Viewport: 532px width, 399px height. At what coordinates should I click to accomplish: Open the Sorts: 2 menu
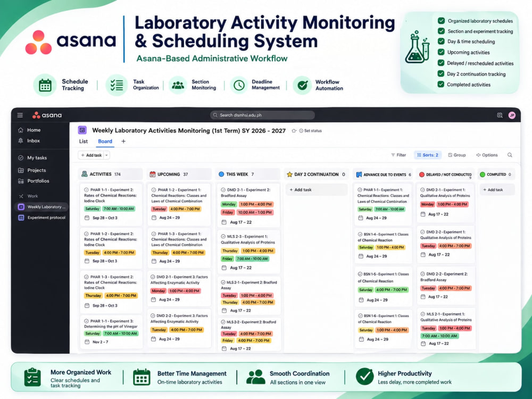click(x=428, y=155)
